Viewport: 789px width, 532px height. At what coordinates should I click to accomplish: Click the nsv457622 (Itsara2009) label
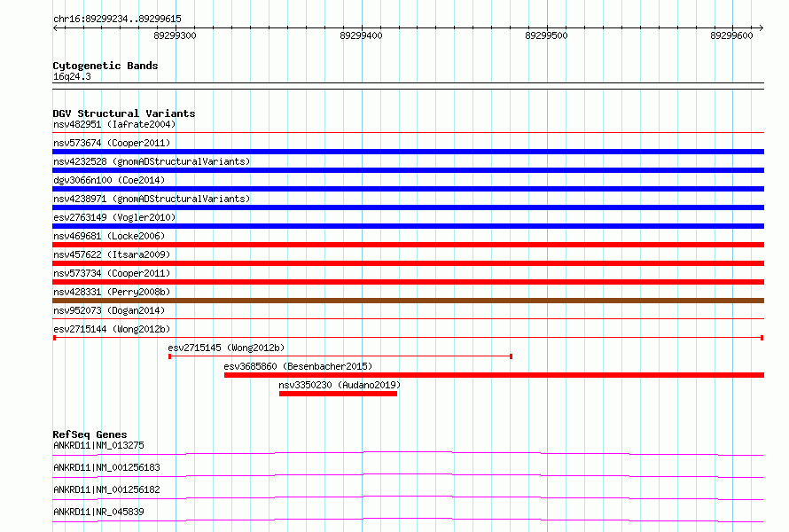tap(112, 254)
